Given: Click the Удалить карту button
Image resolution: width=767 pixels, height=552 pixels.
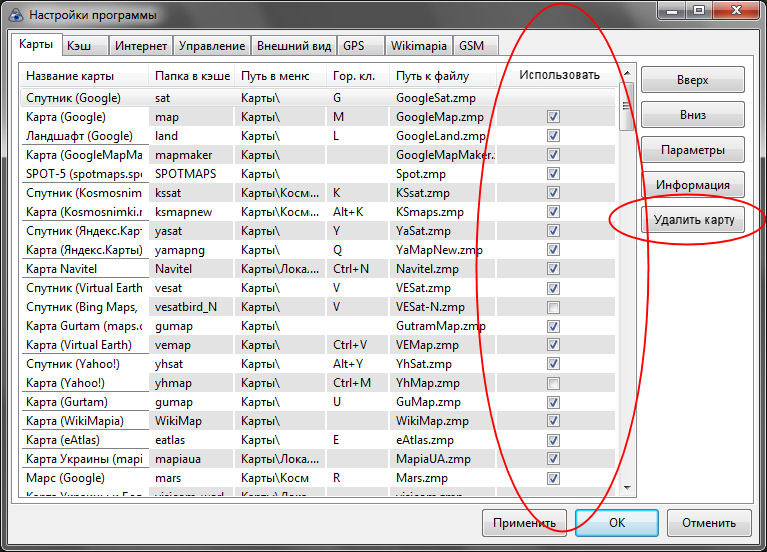Looking at the screenshot, I should tap(693, 220).
